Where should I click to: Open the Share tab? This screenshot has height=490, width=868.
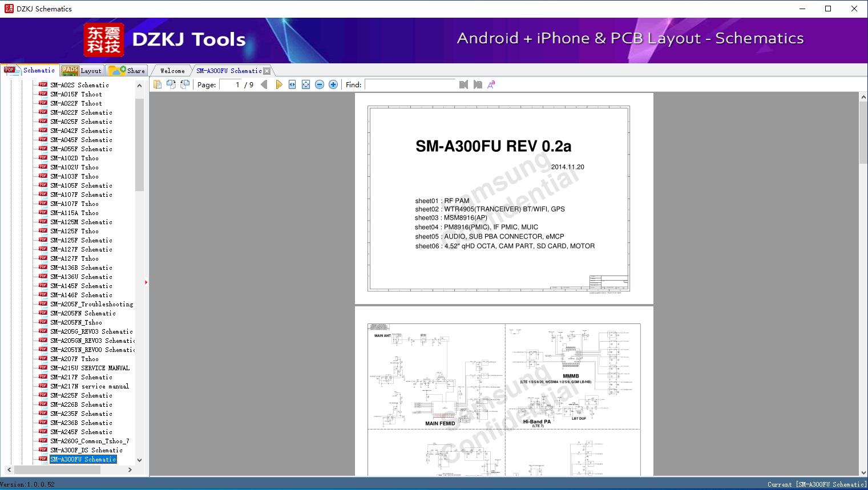pos(127,71)
